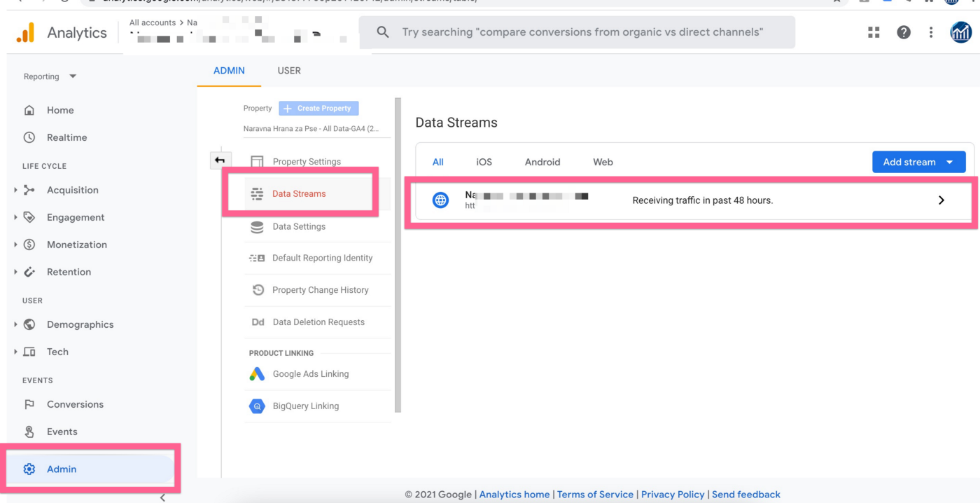Select the Monetization section icon
Image resolution: width=980 pixels, height=503 pixels.
click(29, 244)
